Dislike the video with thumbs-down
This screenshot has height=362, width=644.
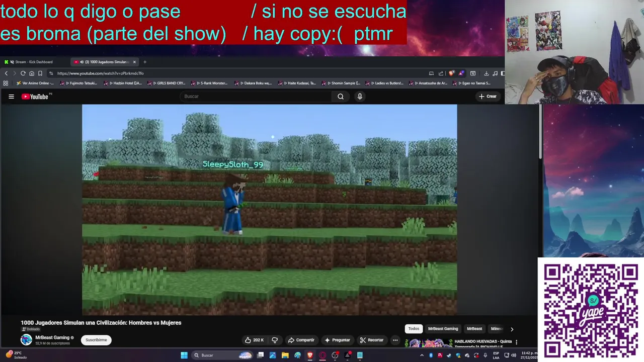coord(275,340)
